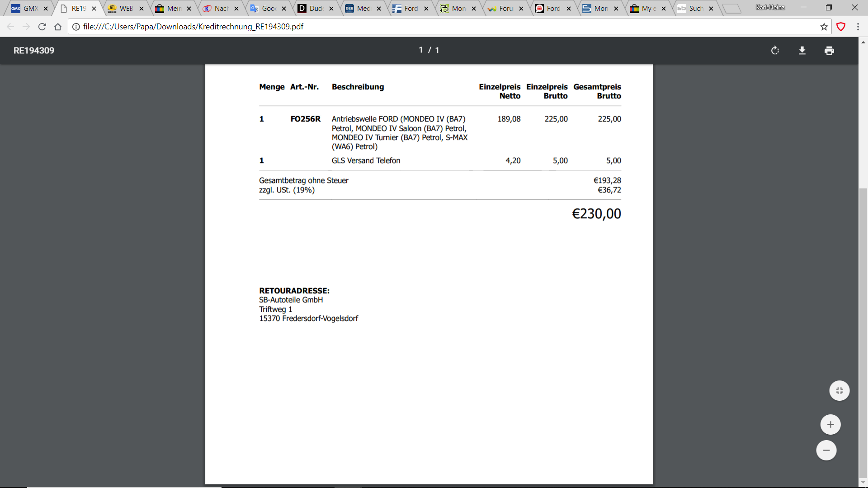Open a new tab
This screenshot has width=868, height=488.
point(731,9)
